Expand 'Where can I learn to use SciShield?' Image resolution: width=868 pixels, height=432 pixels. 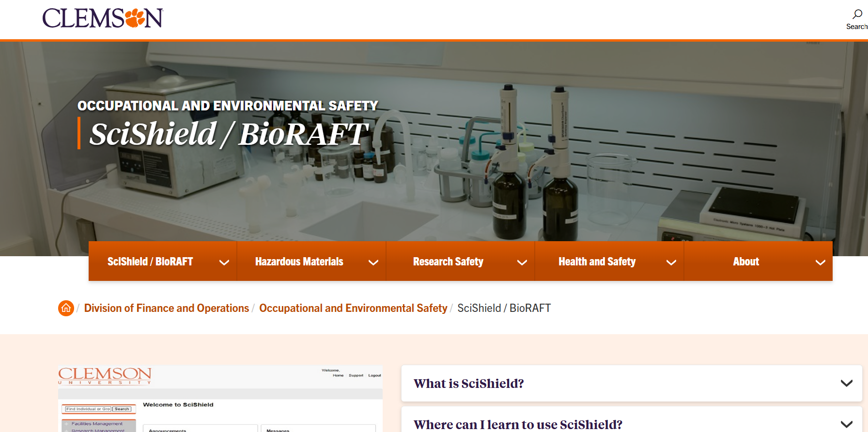632,419
